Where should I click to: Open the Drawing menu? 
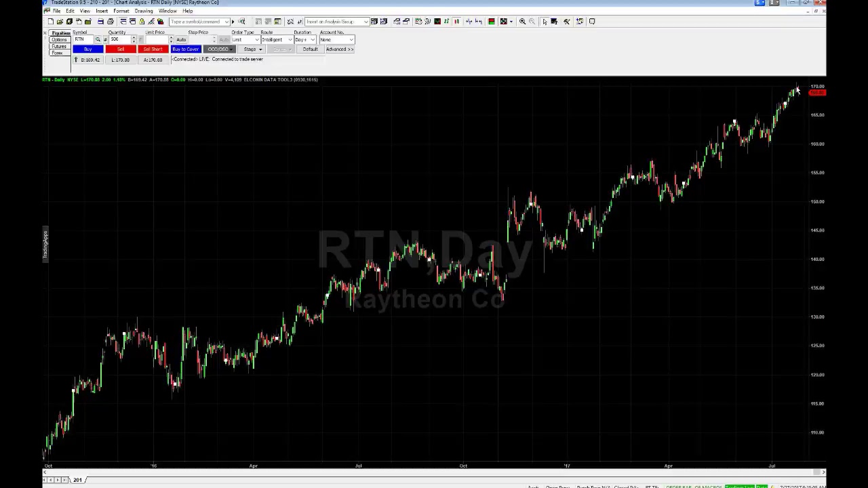(x=144, y=11)
